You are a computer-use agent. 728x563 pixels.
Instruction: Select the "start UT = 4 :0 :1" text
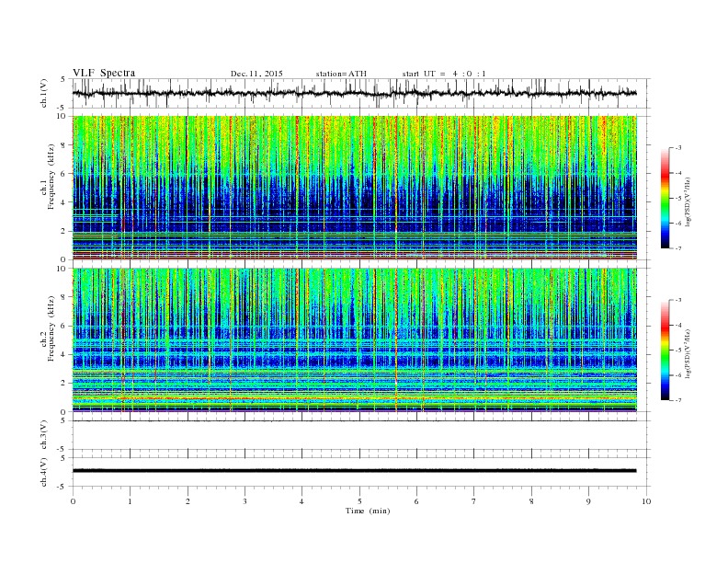click(x=444, y=74)
